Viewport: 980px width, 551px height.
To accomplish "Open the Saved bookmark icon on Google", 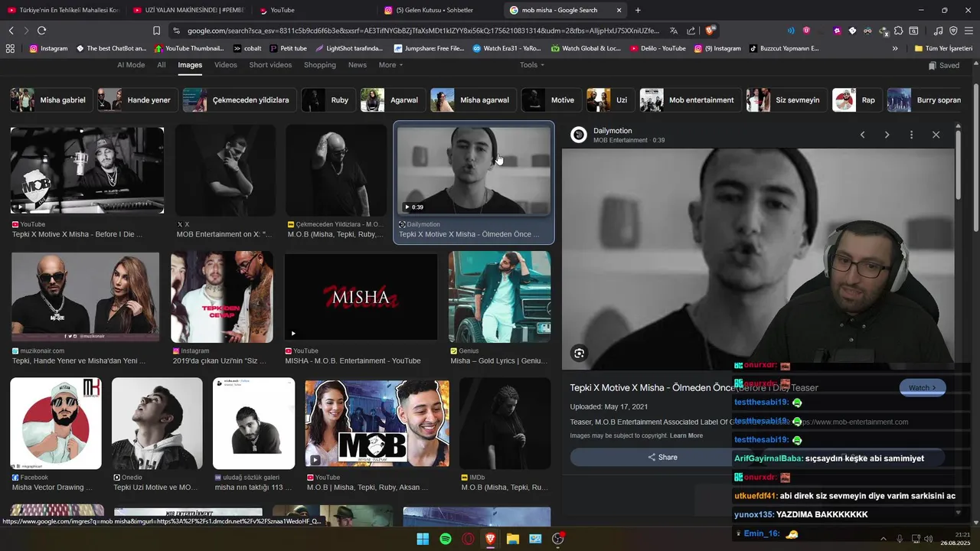I will (x=943, y=65).
